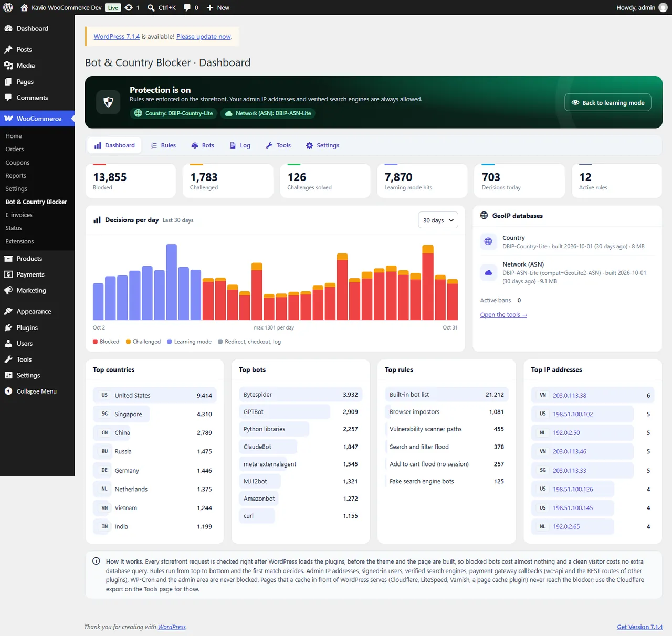This screenshot has height=636, width=672.
Task: Click the Plugins plug icon in sidebar
Action: click(8, 327)
